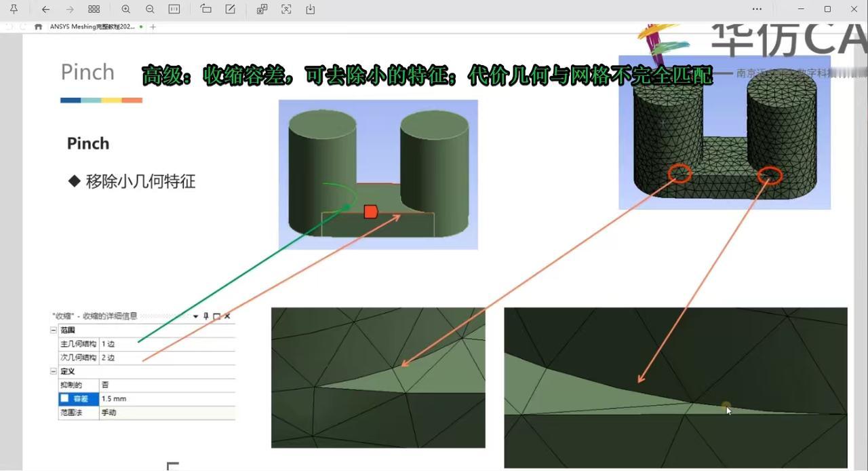Show image at actual 1:1 size
This screenshot has width=868, height=471.
[174, 9]
